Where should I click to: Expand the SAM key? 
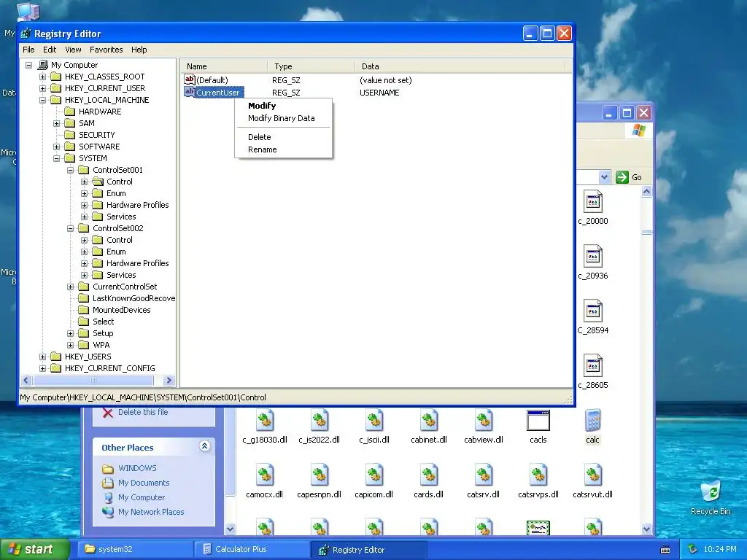tap(56, 123)
